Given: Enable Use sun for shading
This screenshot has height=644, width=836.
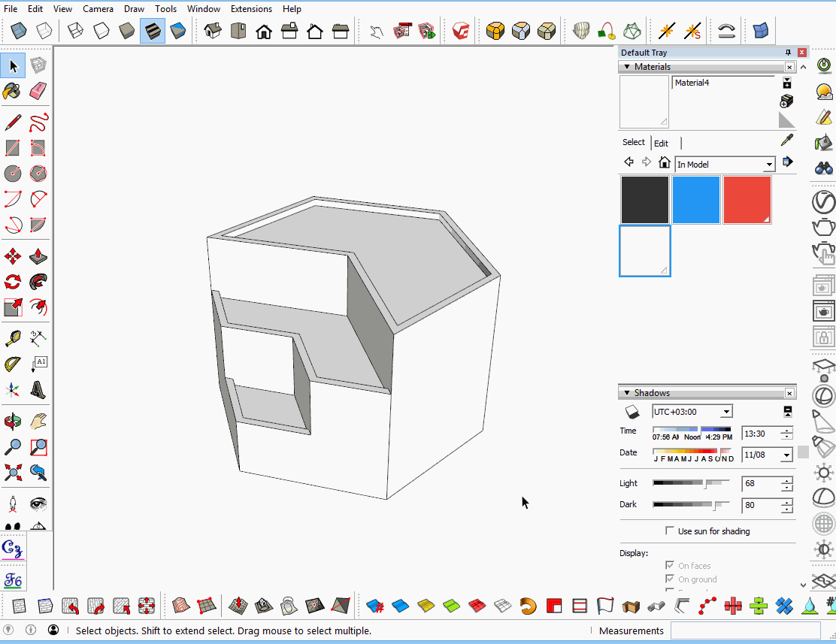Looking at the screenshot, I should [669, 531].
